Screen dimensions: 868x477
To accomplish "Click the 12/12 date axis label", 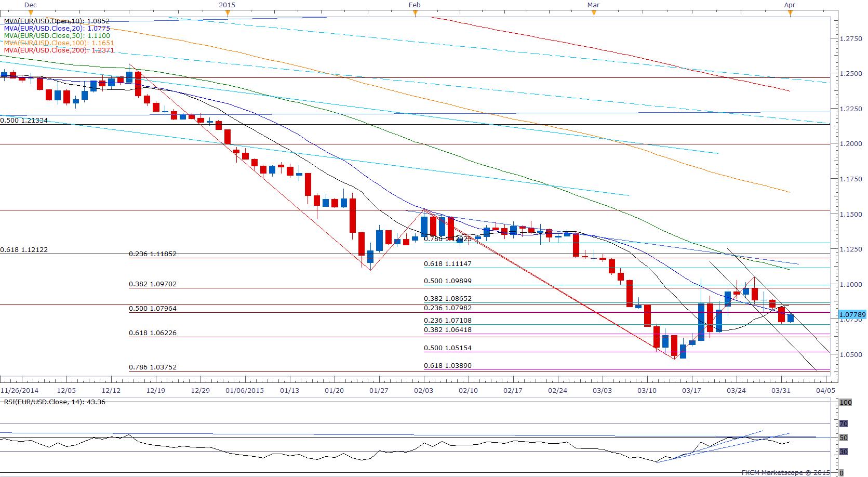I will (111, 390).
